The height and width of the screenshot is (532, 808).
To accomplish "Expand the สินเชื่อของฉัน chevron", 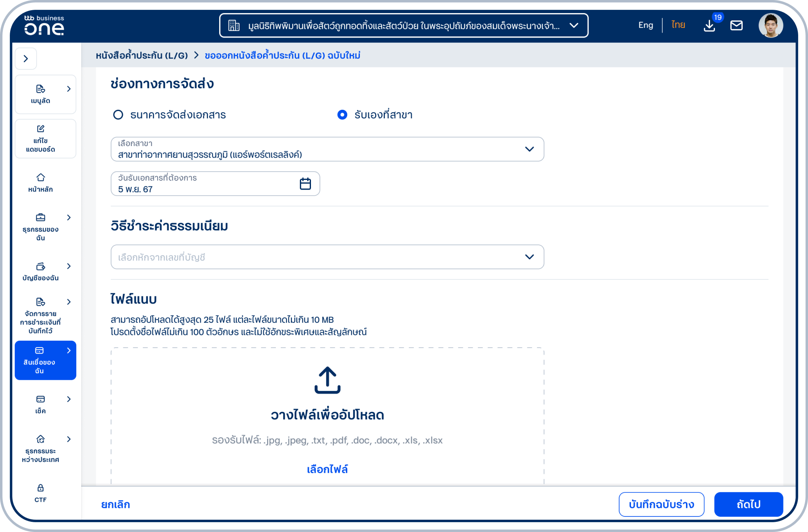I will tap(69, 350).
